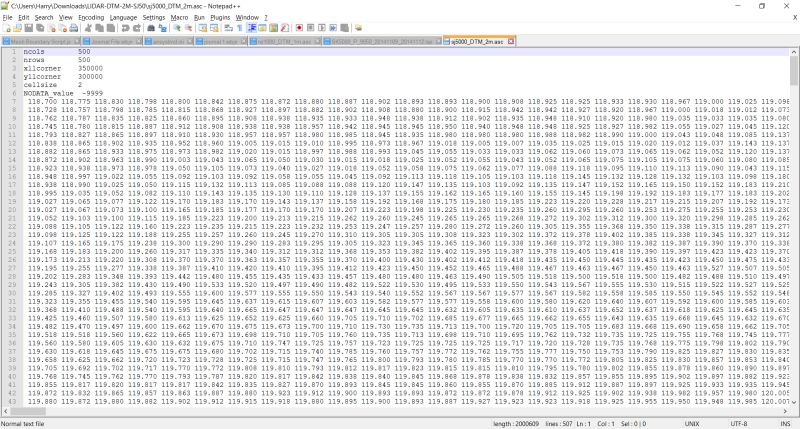Create a new document with New icon
Image resolution: width=800 pixels, height=429 pixels.
[x=7, y=28]
